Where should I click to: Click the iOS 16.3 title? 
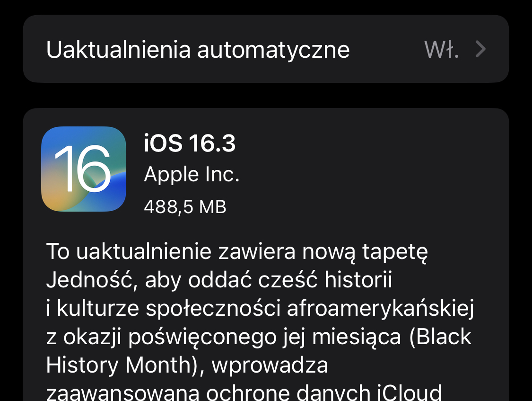coord(190,143)
